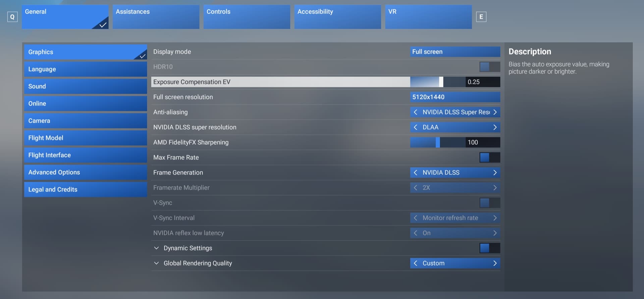Expand the Dynamic Settings section
This screenshot has height=299, width=644.
point(156,248)
